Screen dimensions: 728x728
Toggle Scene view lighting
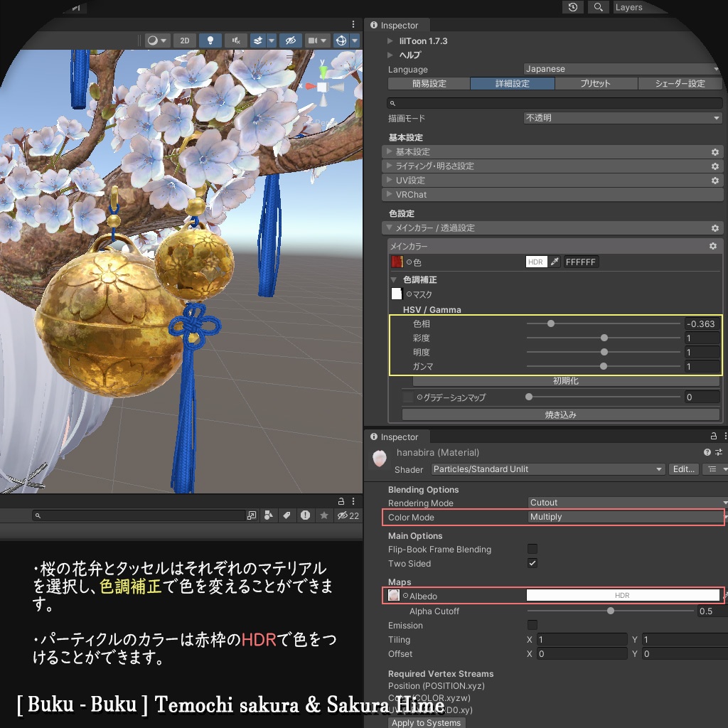pyautogui.click(x=210, y=41)
